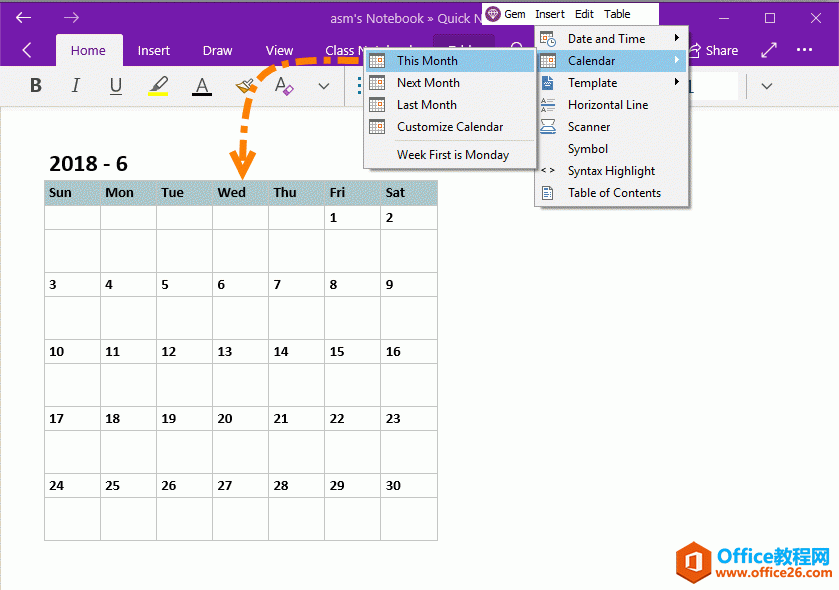Open the Scanner from the Gem menu

pyautogui.click(x=590, y=126)
